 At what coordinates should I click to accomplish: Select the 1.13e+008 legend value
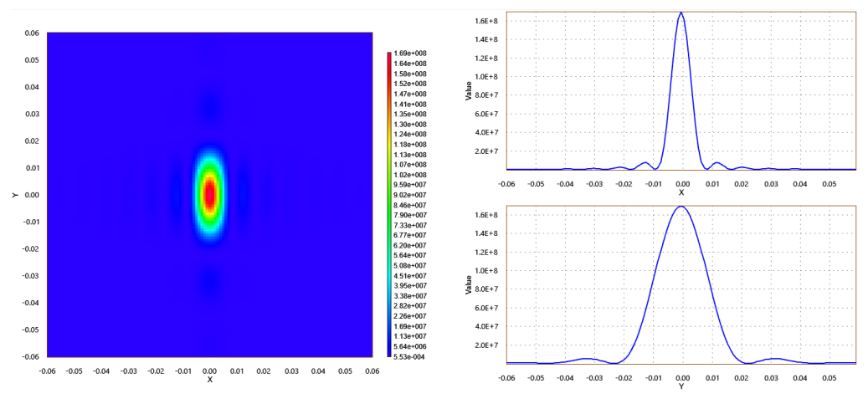point(409,155)
